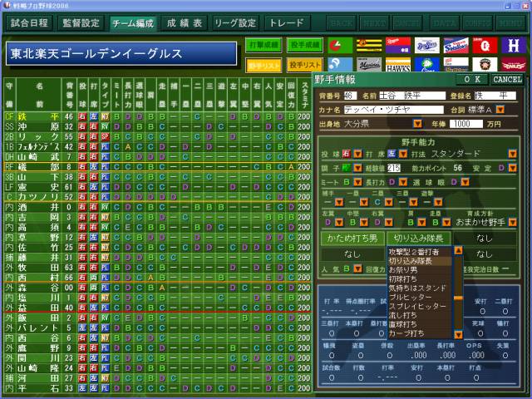Screen dimensions: 532x399
Task: Select player row 沖原 number 32
Action: coord(157,126)
